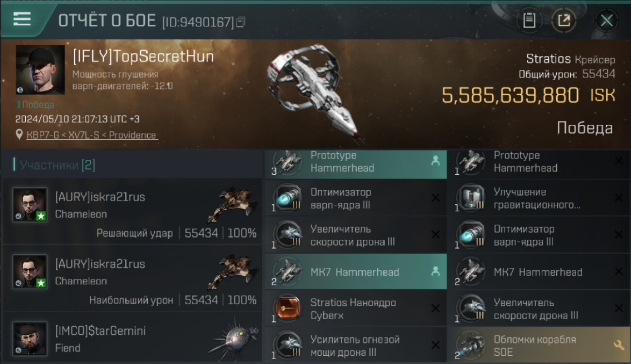Open the clipboard report icon
This screenshot has width=631, height=364.
[529, 20]
